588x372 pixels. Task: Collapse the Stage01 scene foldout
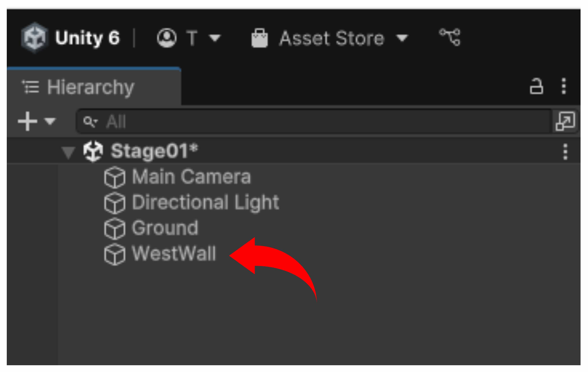[x=68, y=152]
